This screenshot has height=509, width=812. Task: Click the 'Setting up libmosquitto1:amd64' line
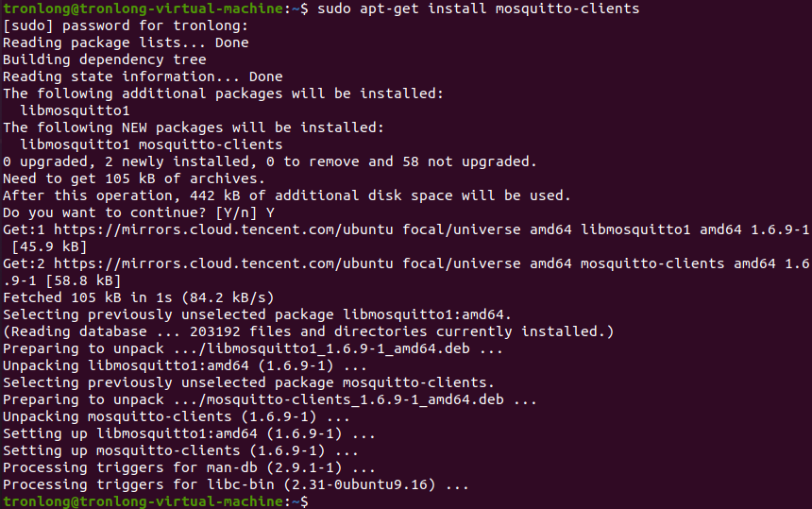[189, 433]
